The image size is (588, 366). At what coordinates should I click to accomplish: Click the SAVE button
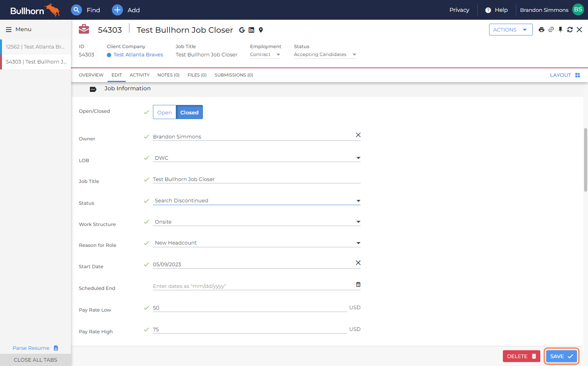562,356
